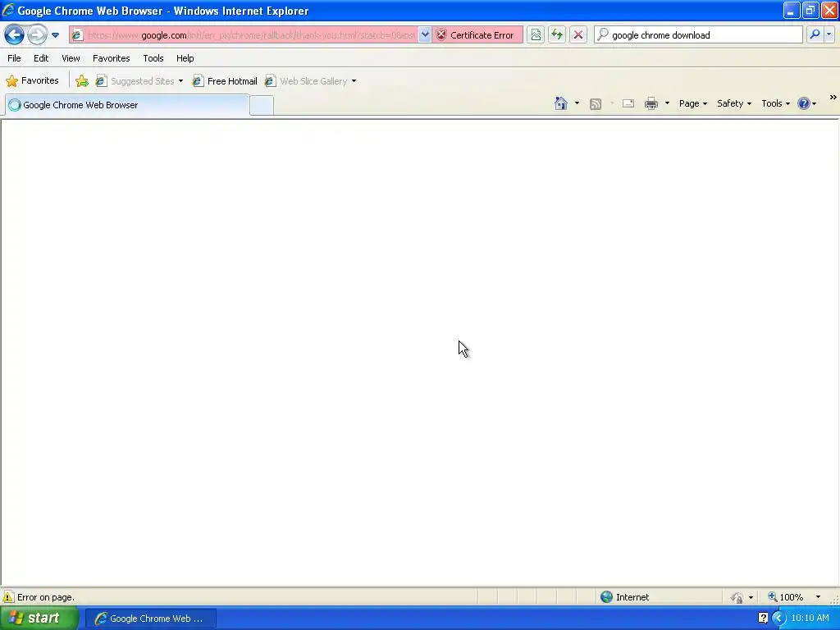Click the Windows Start button
The width and height of the screenshot is (840, 630).
point(39,619)
